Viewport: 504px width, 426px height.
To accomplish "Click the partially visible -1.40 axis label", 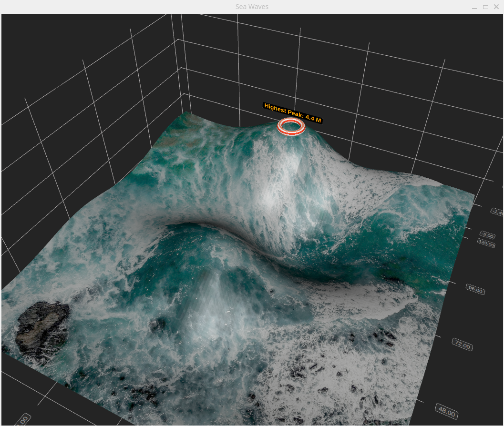I will coord(498,212).
